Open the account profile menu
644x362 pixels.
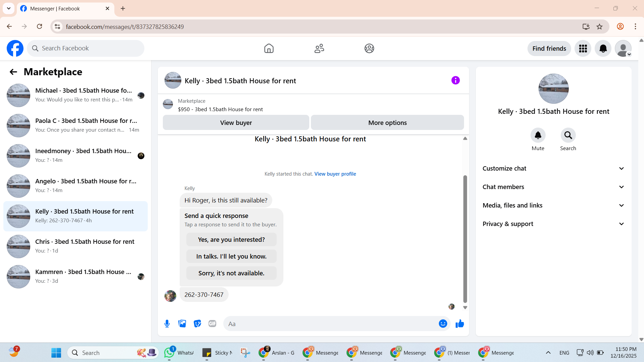pyautogui.click(x=623, y=48)
